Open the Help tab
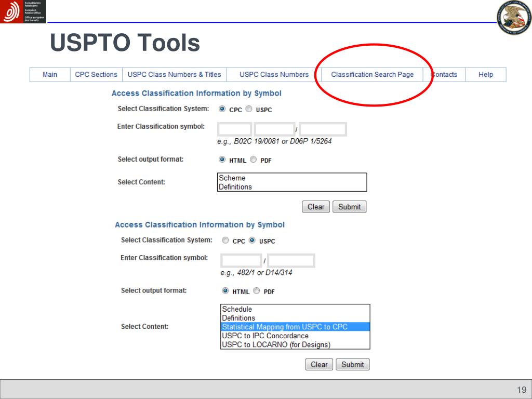The height and width of the screenshot is (399, 532). click(x=486, y=75)
